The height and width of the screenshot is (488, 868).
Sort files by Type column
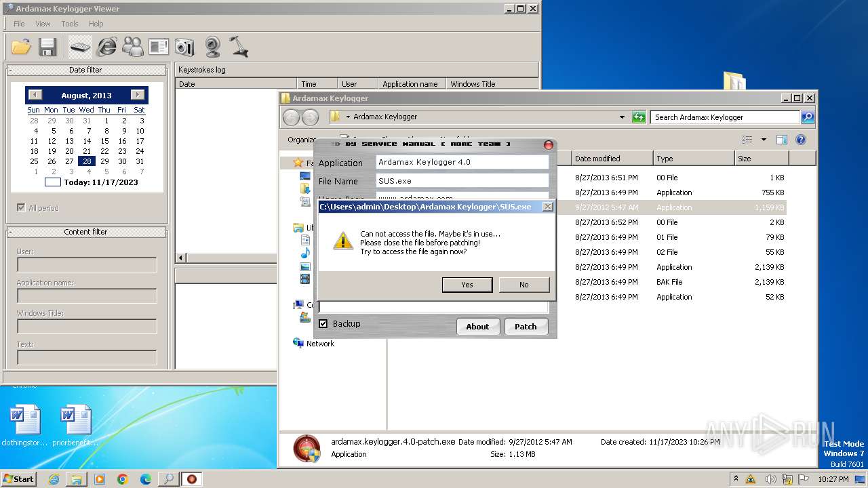694,159
